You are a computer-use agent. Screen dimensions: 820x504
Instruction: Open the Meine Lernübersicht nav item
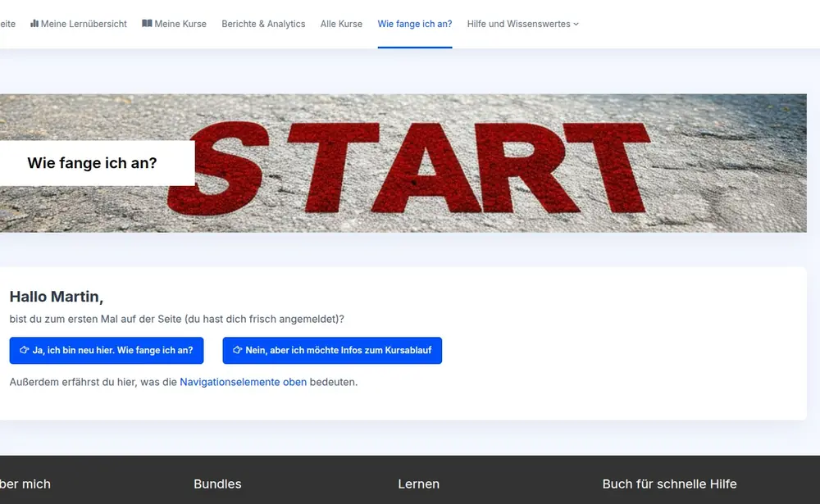click(84, 25)
